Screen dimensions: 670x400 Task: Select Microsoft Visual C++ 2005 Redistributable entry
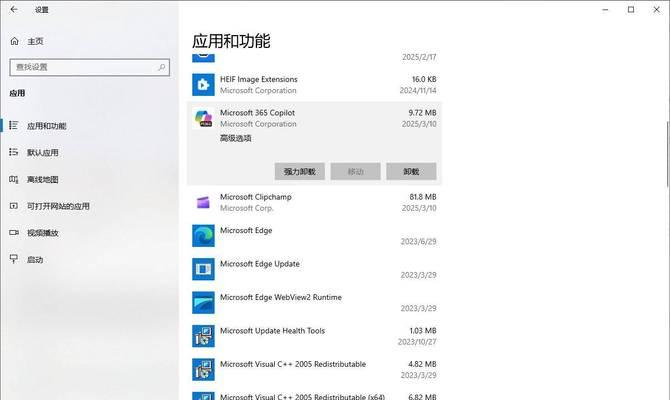point(314,369)
